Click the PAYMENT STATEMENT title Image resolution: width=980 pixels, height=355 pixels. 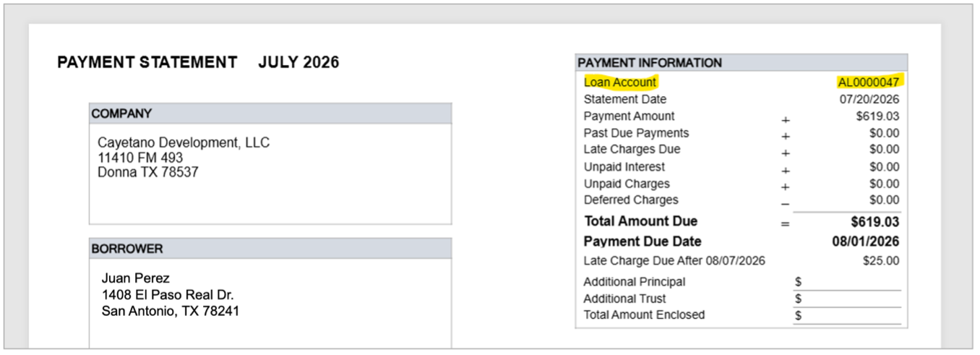pos(147,63)
